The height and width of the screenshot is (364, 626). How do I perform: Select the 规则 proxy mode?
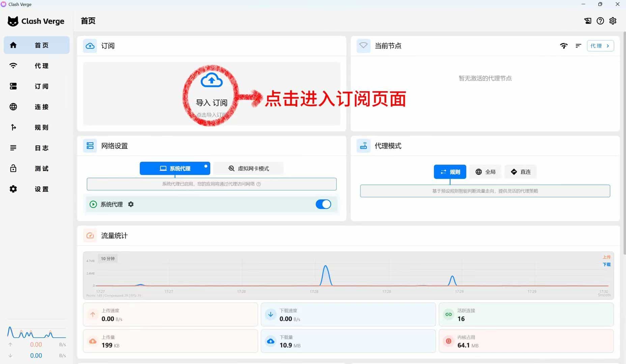tap(450, 172)
